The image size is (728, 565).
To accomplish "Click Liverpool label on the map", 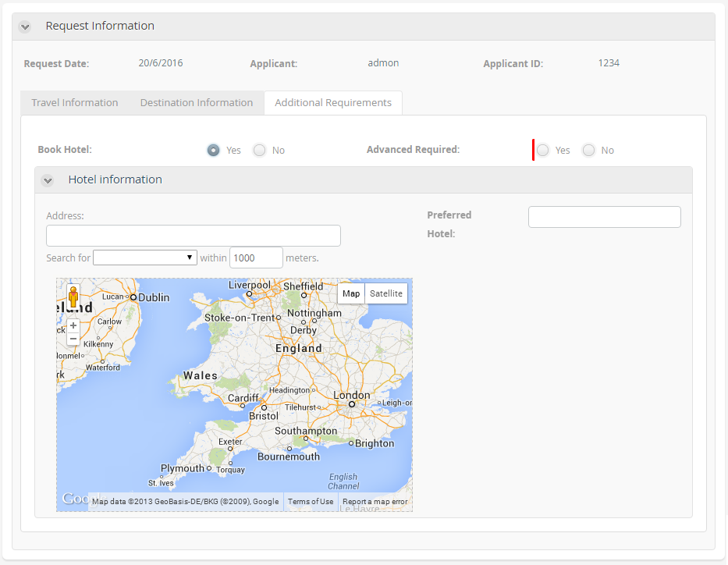I will 250,285.
